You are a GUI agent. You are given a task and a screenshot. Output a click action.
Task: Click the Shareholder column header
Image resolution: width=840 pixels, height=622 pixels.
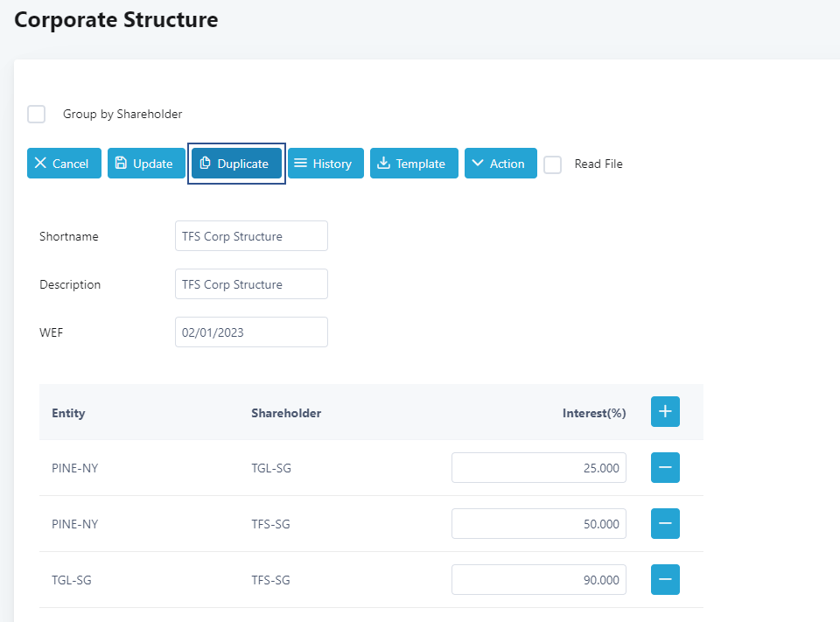click(286, 413)
